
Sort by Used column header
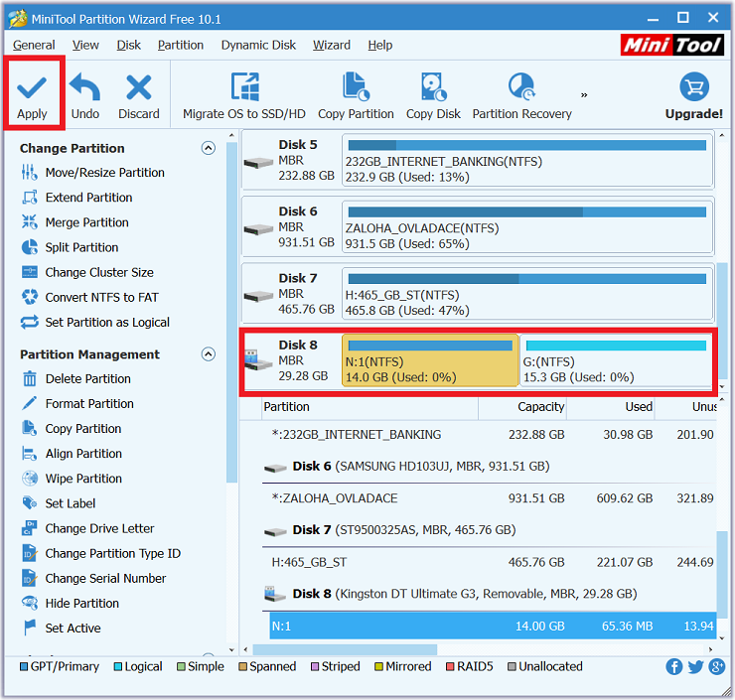click(610, 407)
